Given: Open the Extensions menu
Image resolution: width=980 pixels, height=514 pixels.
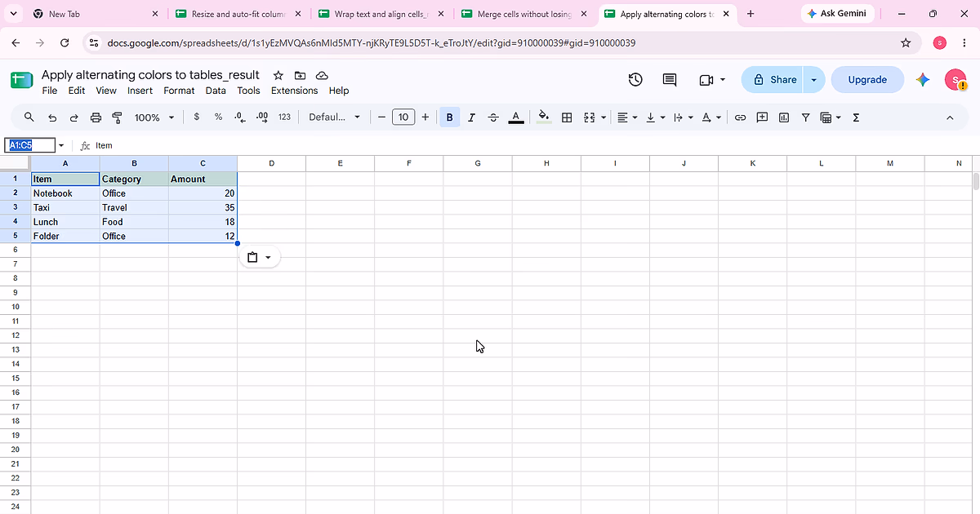Looking at the screenshot, I should tap(294, 91).
